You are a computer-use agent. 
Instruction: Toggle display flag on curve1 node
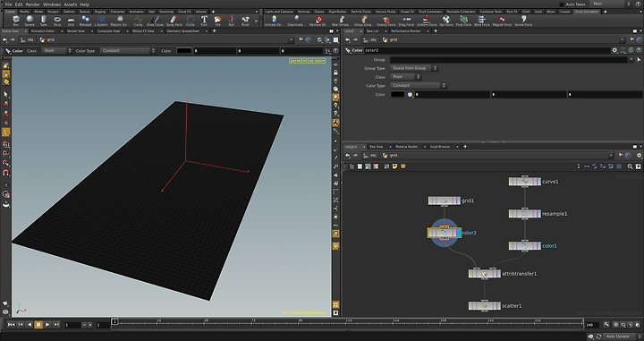538,181
